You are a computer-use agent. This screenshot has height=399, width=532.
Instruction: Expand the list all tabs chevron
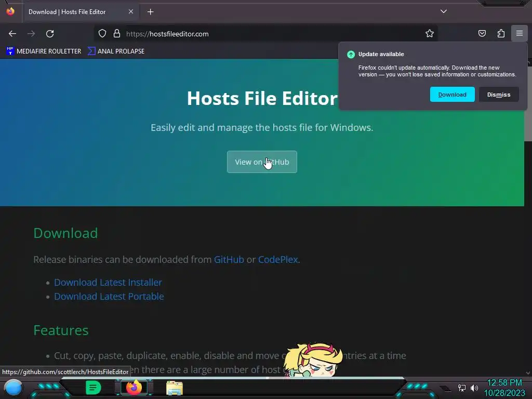444,11
